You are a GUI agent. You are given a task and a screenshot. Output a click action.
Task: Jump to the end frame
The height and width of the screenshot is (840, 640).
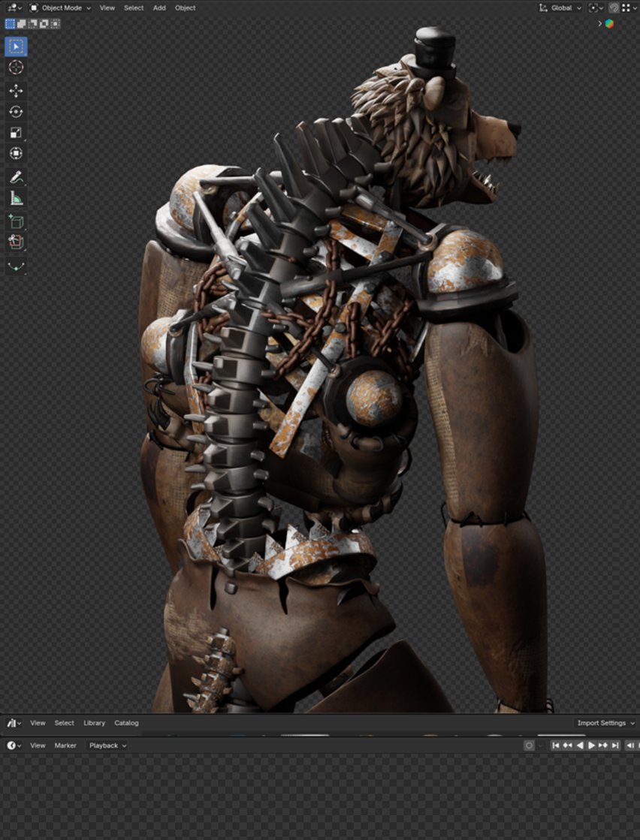[x=615, y=745]
